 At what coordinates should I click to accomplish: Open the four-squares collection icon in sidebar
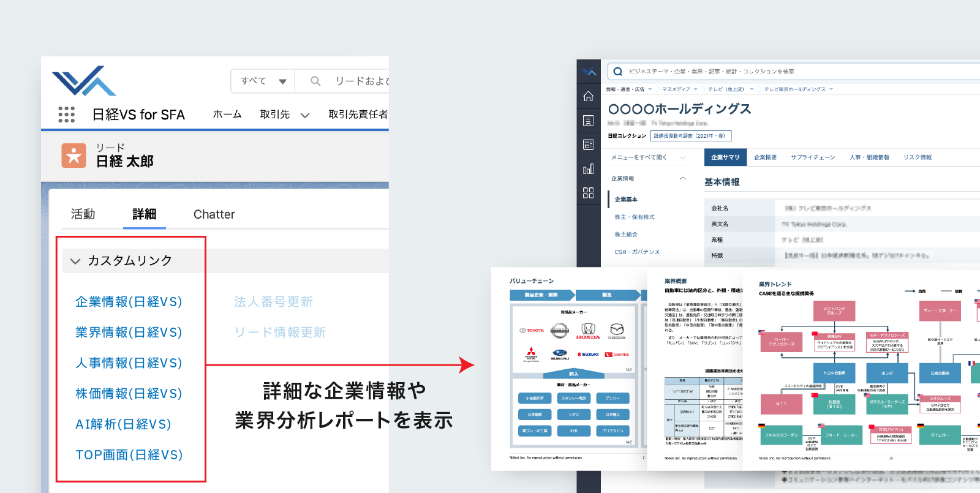588,193
